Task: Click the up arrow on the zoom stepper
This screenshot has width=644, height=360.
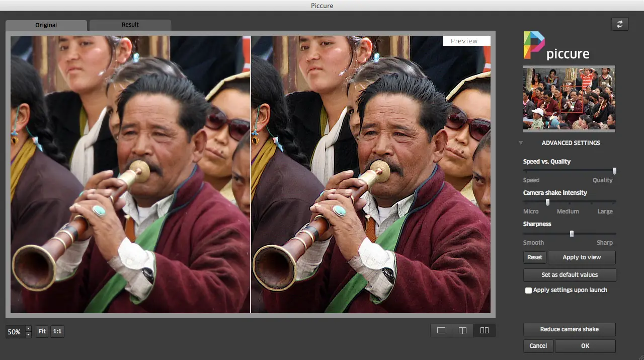Action: tap(28, 328)
